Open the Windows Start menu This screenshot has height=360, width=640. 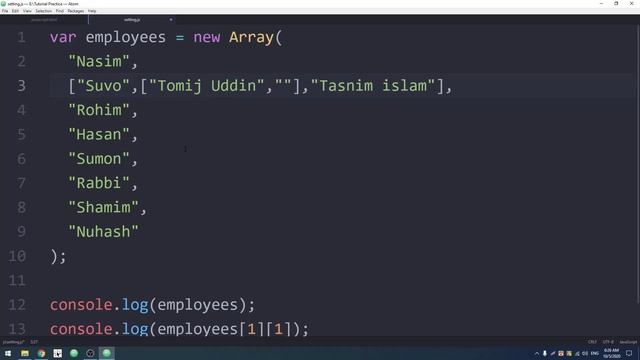click(x=8, y=353)
